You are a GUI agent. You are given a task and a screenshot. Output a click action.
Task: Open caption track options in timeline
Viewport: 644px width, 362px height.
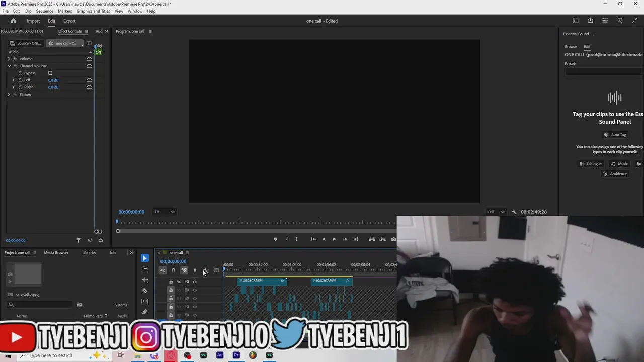click(x=216, y=270)
